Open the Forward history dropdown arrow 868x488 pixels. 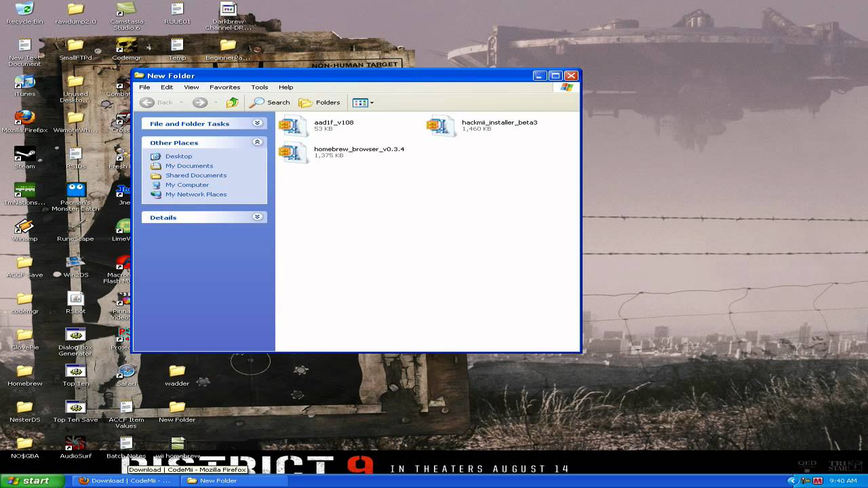click(216, 102)
